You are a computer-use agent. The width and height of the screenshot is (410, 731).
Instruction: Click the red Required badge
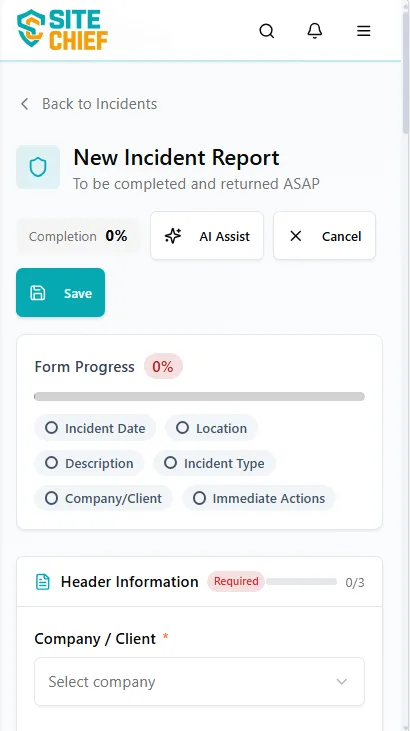point(236,581)
